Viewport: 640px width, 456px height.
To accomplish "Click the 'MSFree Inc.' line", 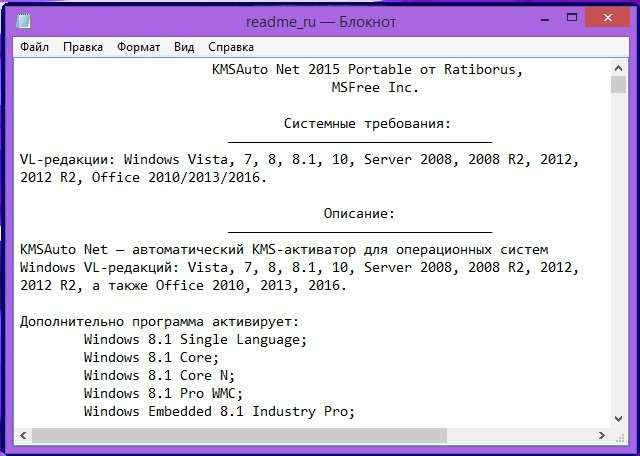I will pos(375,87).
